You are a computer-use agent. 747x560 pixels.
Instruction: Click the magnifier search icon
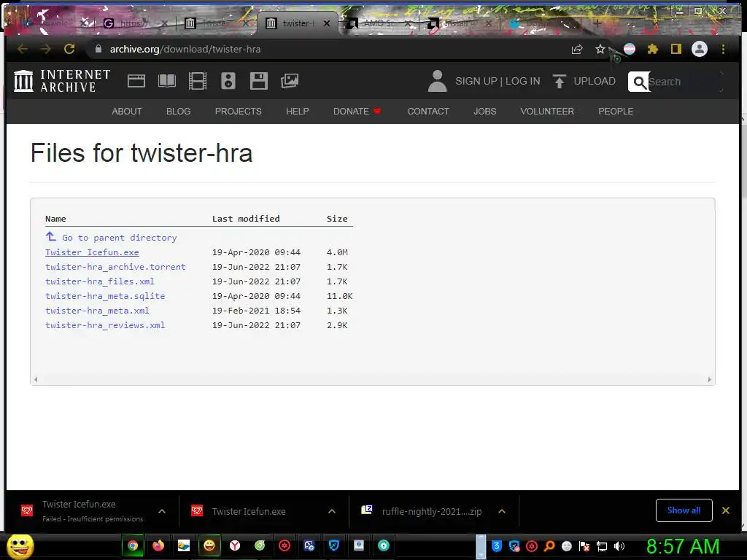pyautogui.click(x=639, y=82)
